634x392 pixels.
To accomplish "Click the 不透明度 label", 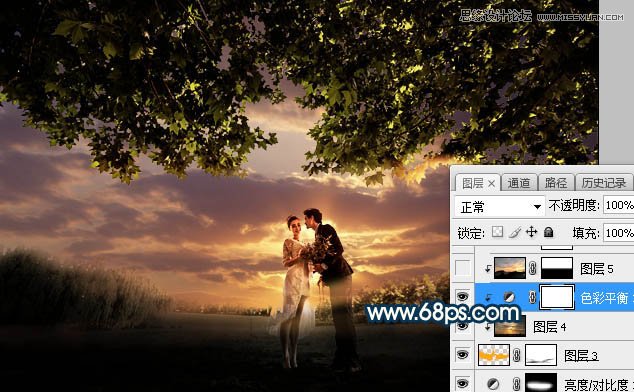I will (x=574, y=206).
